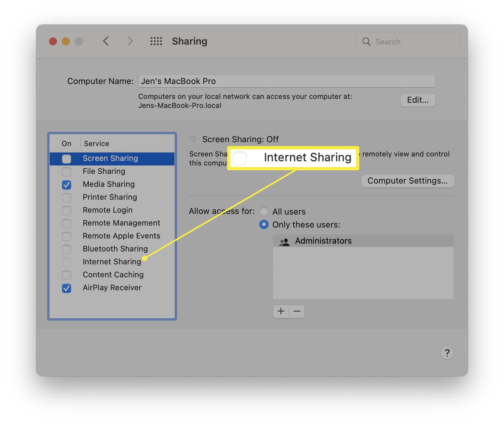Uncheck the Media Sharing checkbox

click(67, 184)
